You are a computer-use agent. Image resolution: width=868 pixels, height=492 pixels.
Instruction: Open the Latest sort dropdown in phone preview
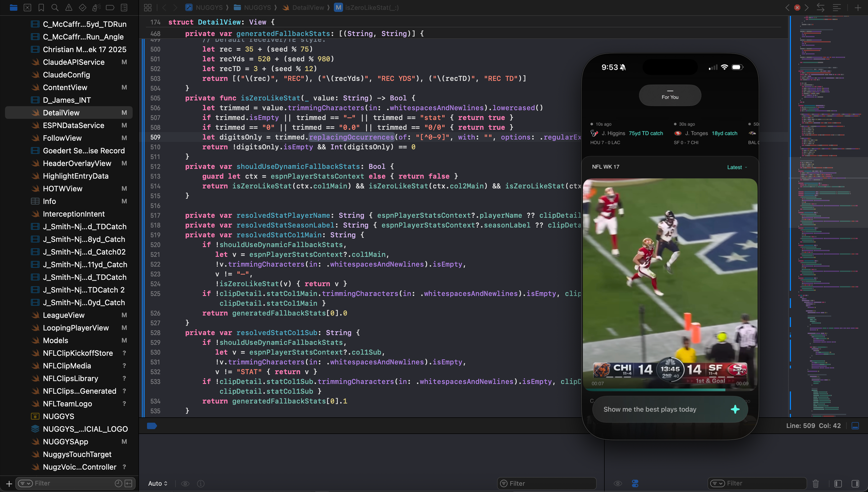pyautogui.click(x=737, y=167)
